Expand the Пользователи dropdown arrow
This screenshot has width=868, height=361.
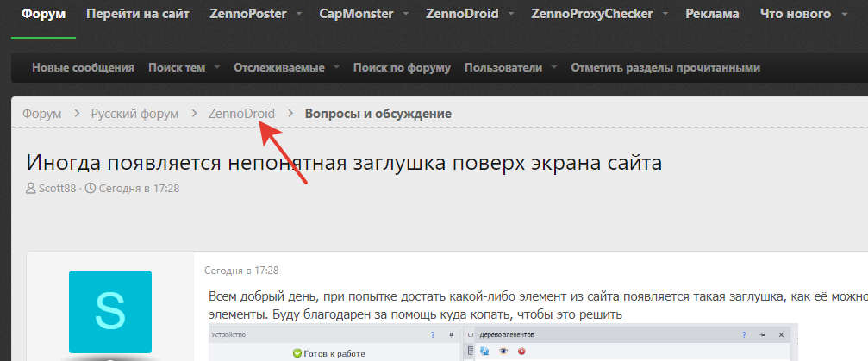coord(554,67)
